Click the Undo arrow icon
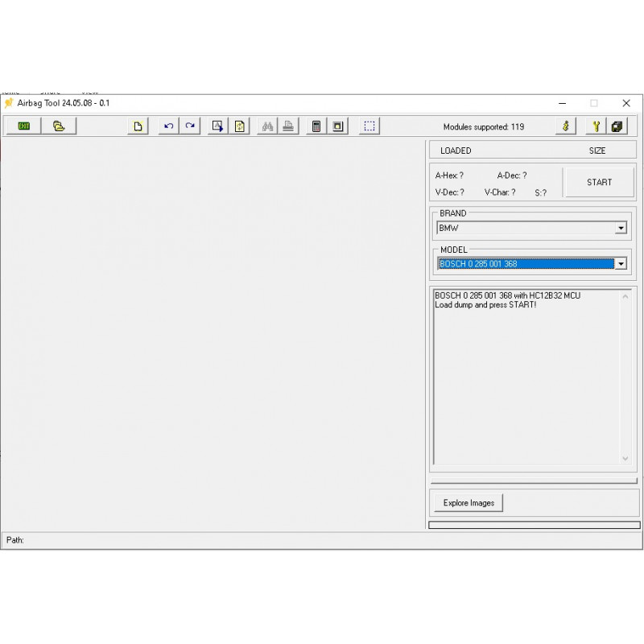Image resolution: width=644 pixels, height=644 pixels. (x=168, y=126)
